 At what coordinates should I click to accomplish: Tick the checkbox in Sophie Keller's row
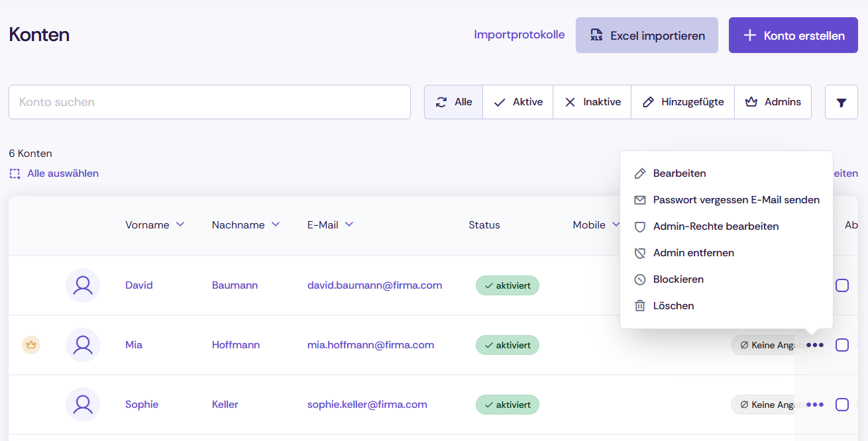(842, 405)
